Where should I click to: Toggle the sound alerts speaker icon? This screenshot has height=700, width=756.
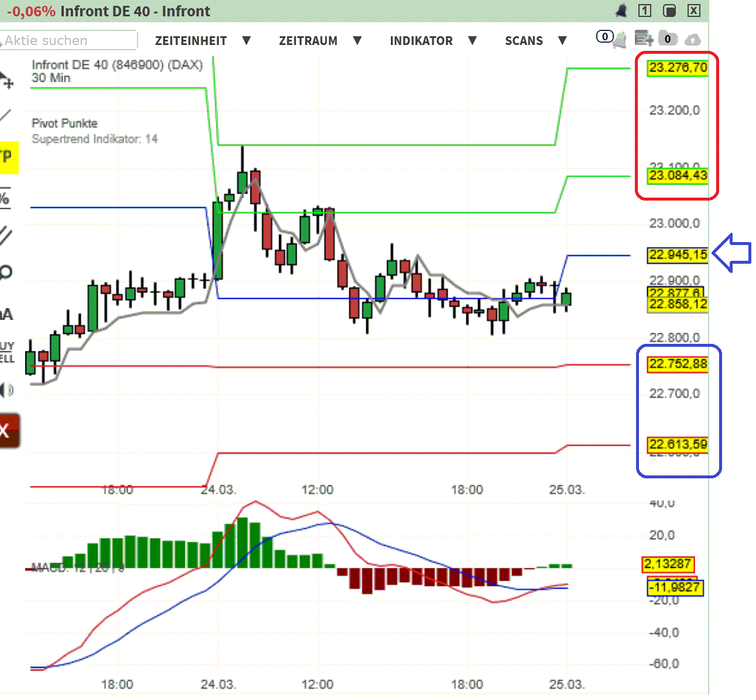[7, 389]
